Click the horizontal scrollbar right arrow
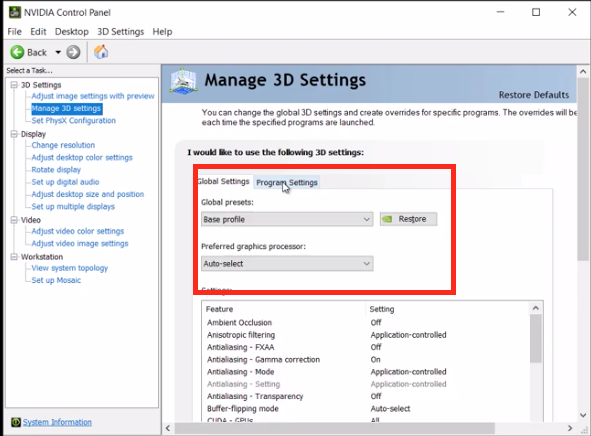This screenshot has height=436, width=591. click(x=570, y=428)
